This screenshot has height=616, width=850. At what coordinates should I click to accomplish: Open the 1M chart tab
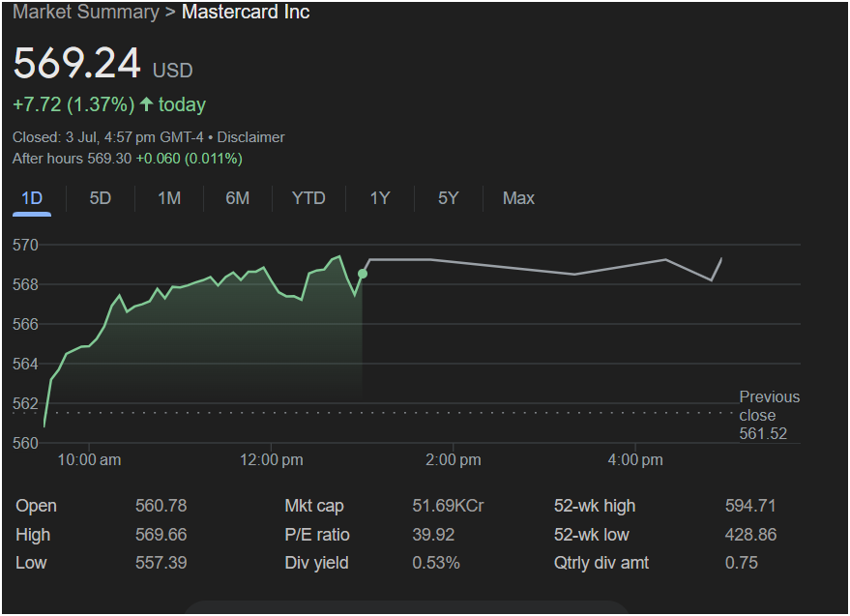pos(169,198)
